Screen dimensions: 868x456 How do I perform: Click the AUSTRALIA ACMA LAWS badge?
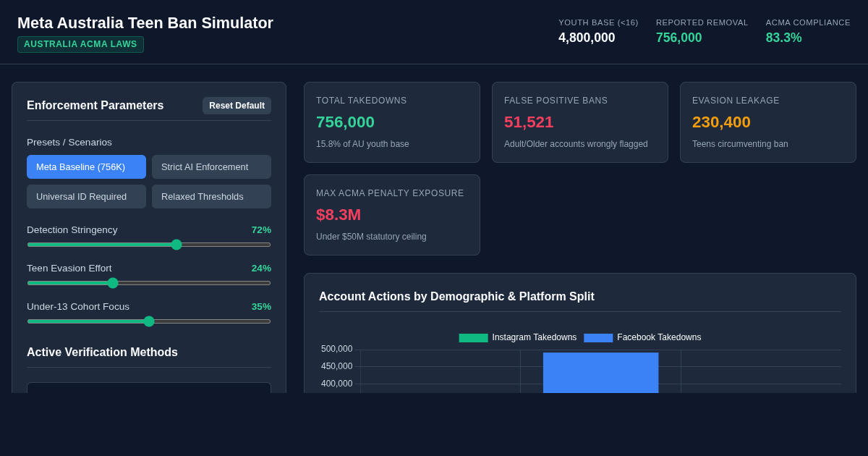click(x=80, y=44)
